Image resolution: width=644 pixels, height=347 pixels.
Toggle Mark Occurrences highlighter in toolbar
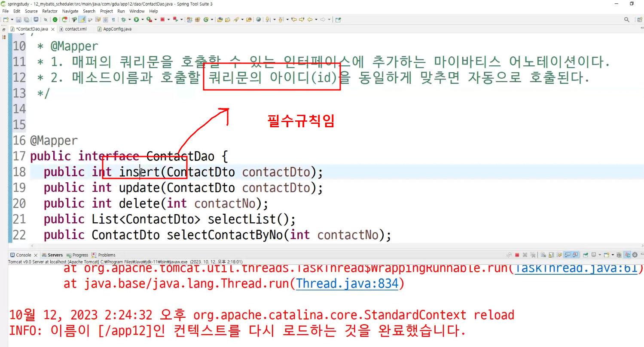click(x=82, y=19)
